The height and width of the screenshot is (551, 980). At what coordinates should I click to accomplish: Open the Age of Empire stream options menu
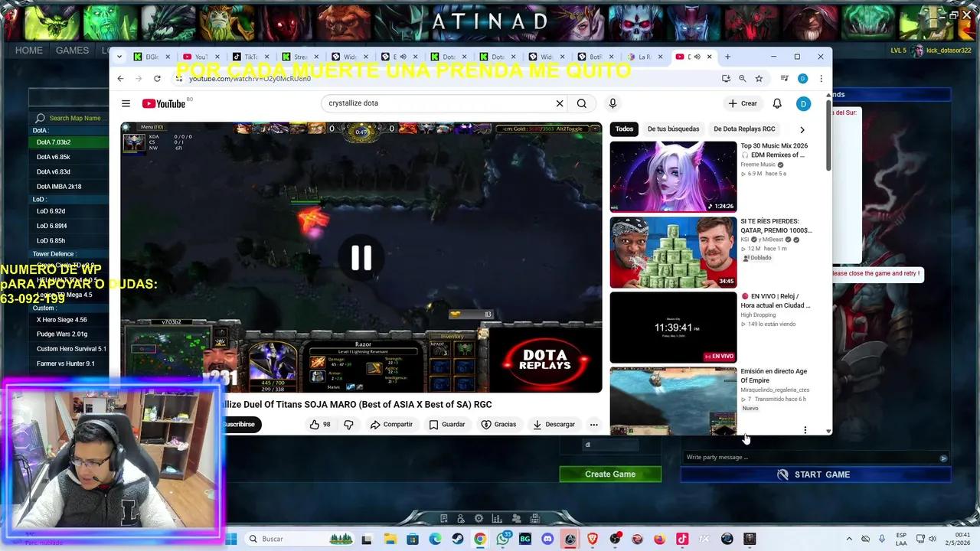pyautogui.click(x=805, y=430)
